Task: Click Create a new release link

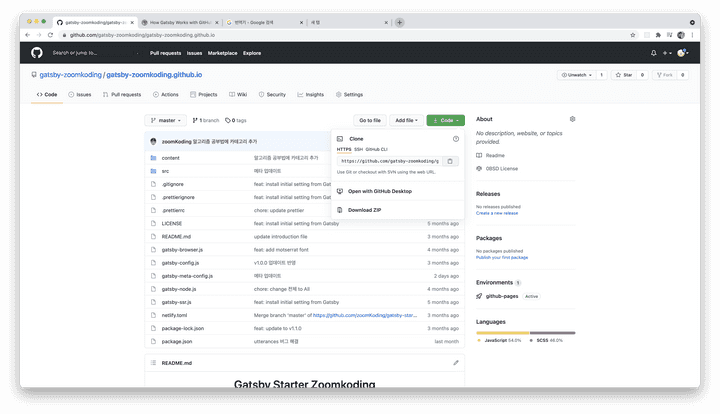Action: point(497,213)
